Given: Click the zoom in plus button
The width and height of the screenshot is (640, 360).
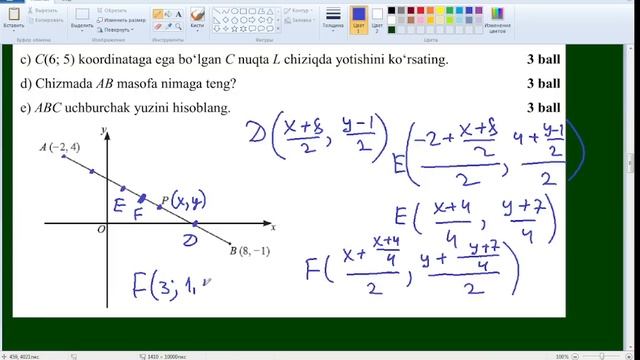Looking at the screenshot, I should coord(629,357).
